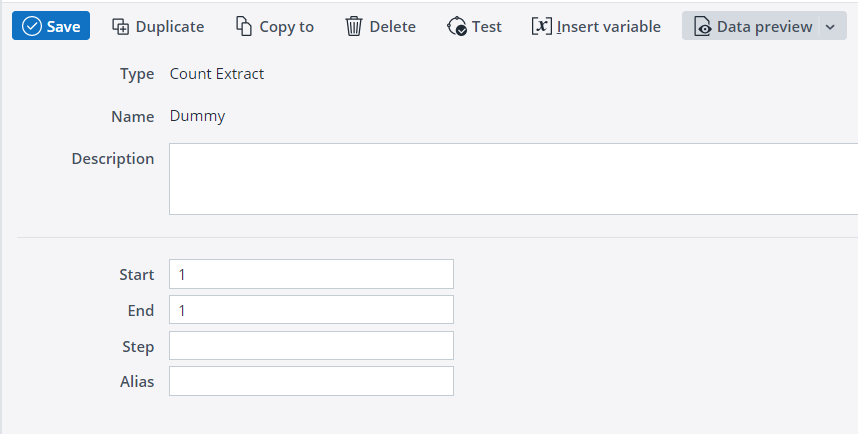Choose the Copy to text label
The height and width of the screenshot is (434, 858).
286,27
